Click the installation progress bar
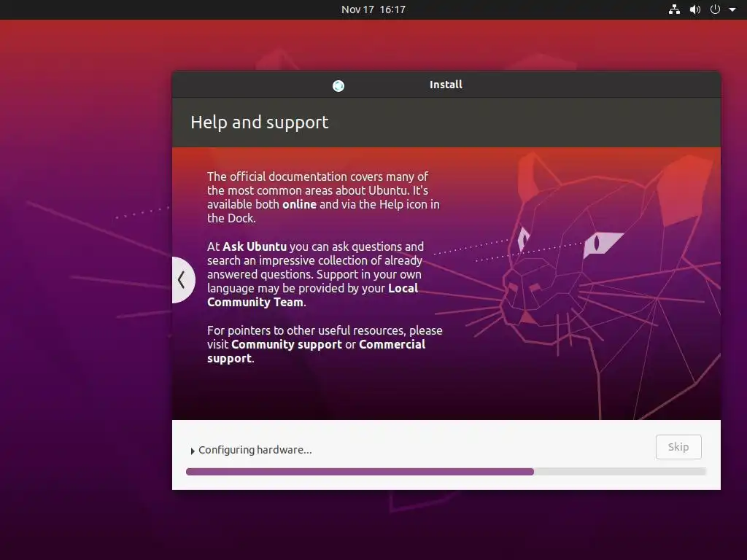 (446, 472)
